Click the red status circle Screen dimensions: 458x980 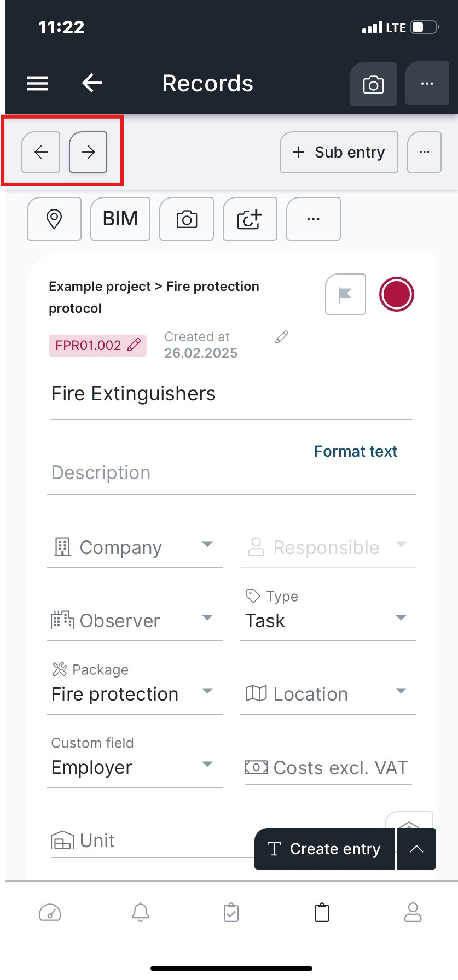point(397,294)
